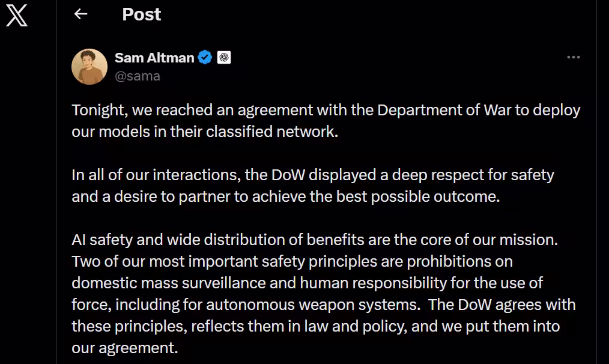This screenshot has width=609, height=364.
Task: Click Sam Altman's blue verified checkmark
Action: (205, 58)
